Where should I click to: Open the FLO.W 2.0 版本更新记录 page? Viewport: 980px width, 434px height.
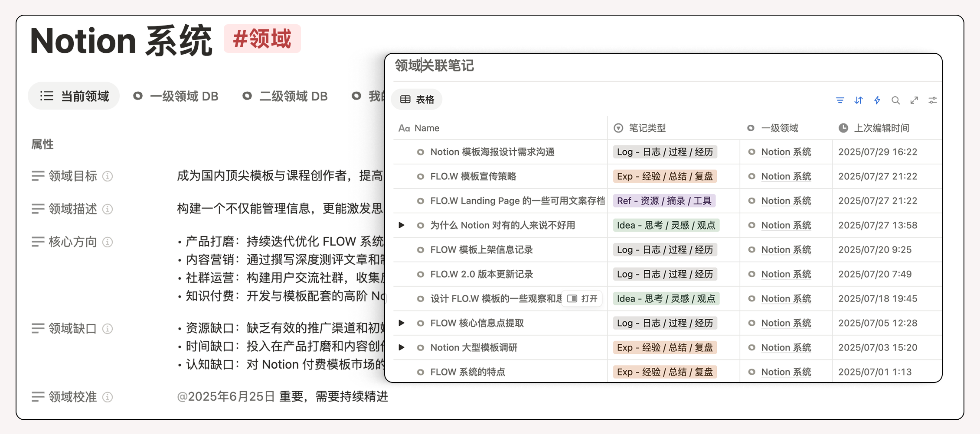[482, 274]
